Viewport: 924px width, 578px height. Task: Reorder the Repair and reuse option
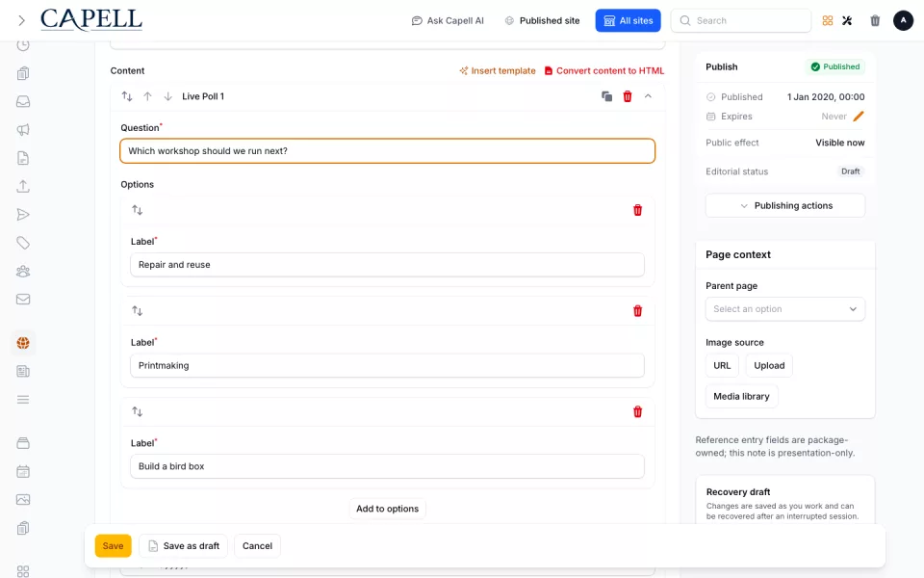coord(138,210)
